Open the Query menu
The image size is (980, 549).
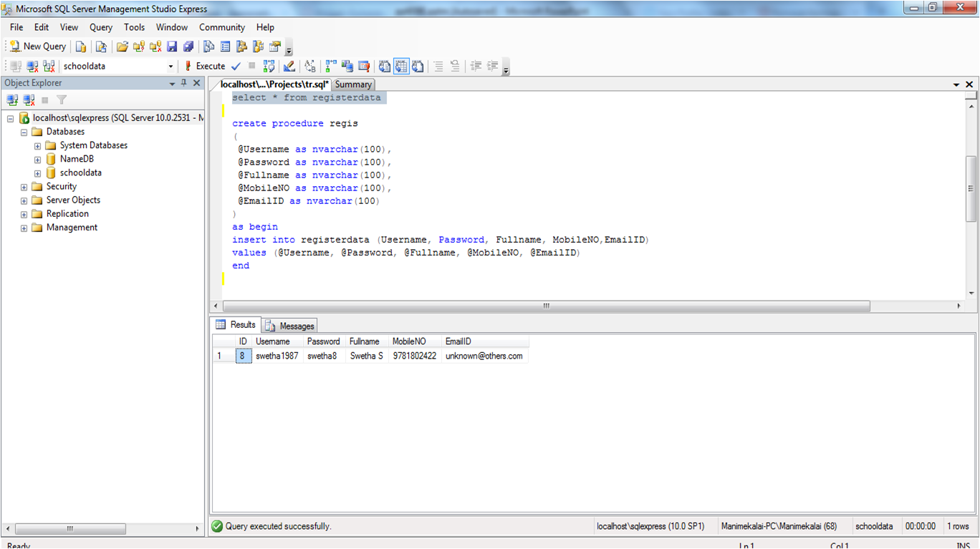coord(100,27)
